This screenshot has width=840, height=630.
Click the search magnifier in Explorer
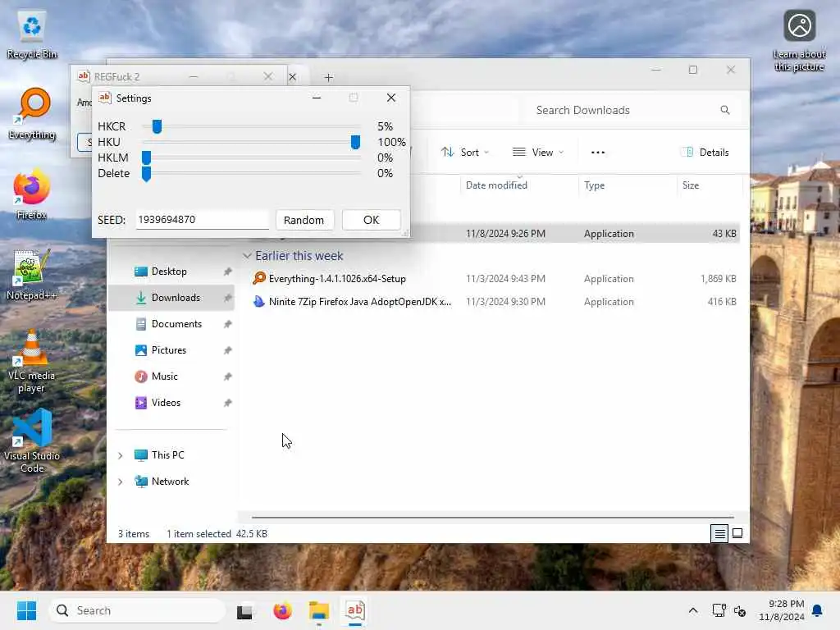(725, 110)
